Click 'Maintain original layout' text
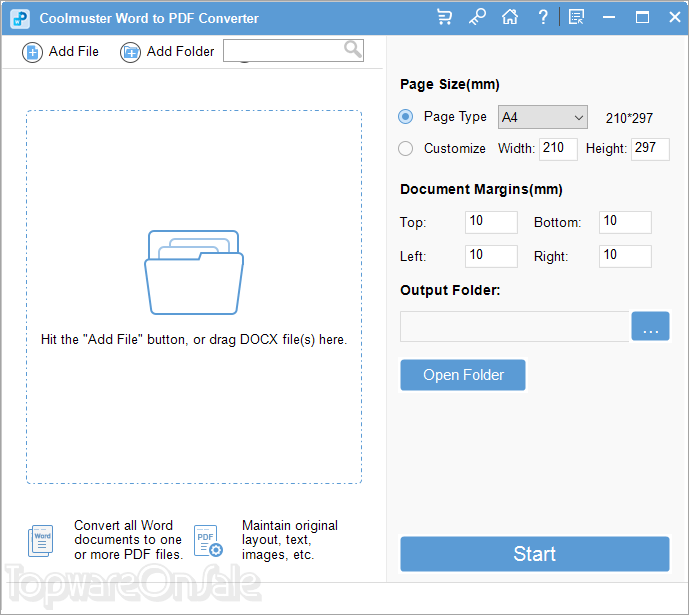689x615 pixels. pyautogui.click(x=290, y=540)
